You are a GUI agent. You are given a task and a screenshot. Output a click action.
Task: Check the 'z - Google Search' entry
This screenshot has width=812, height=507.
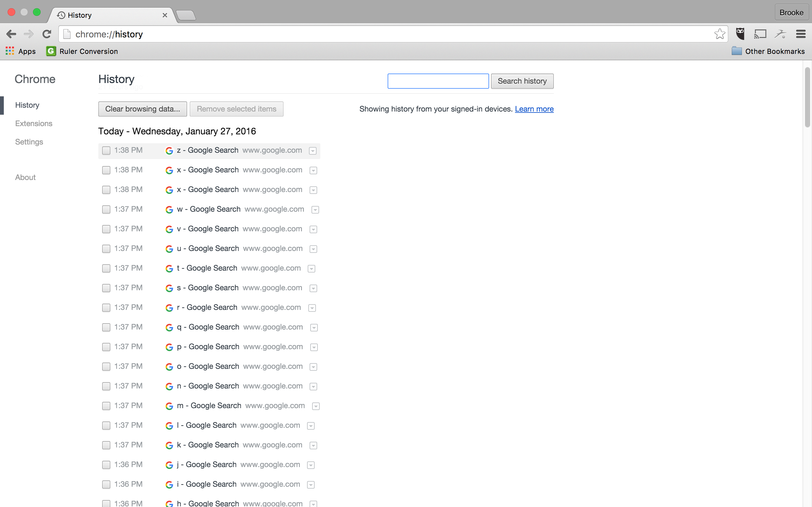point(106,151)
